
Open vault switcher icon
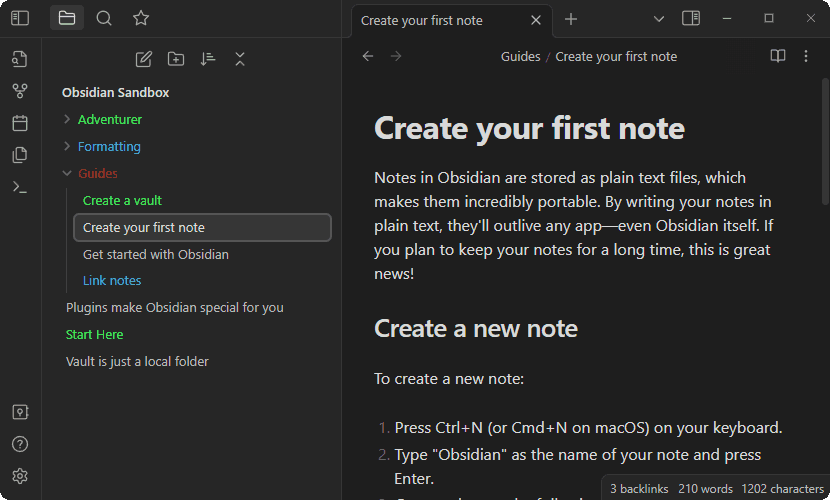coord(20,412)
